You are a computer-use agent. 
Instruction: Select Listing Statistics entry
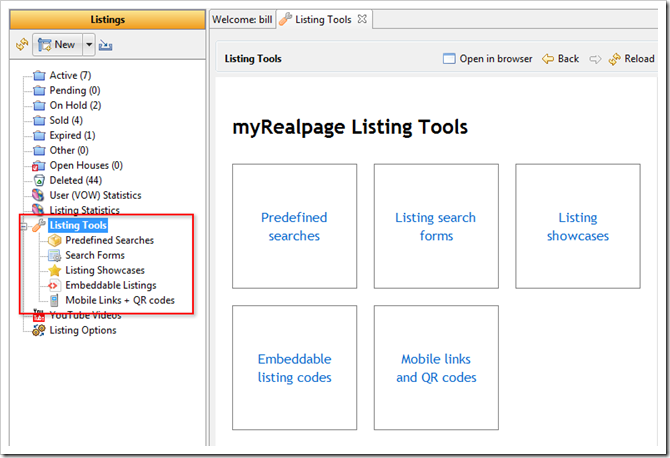(85, 210)
